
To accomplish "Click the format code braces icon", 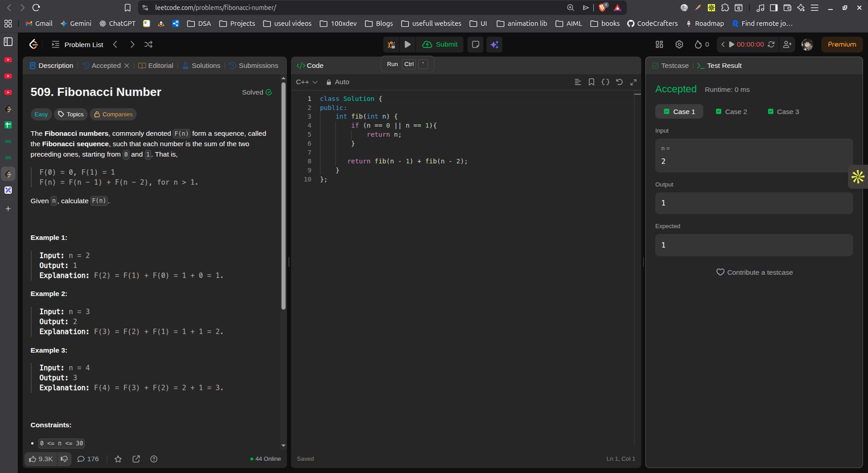I will (x=605, y=82).
